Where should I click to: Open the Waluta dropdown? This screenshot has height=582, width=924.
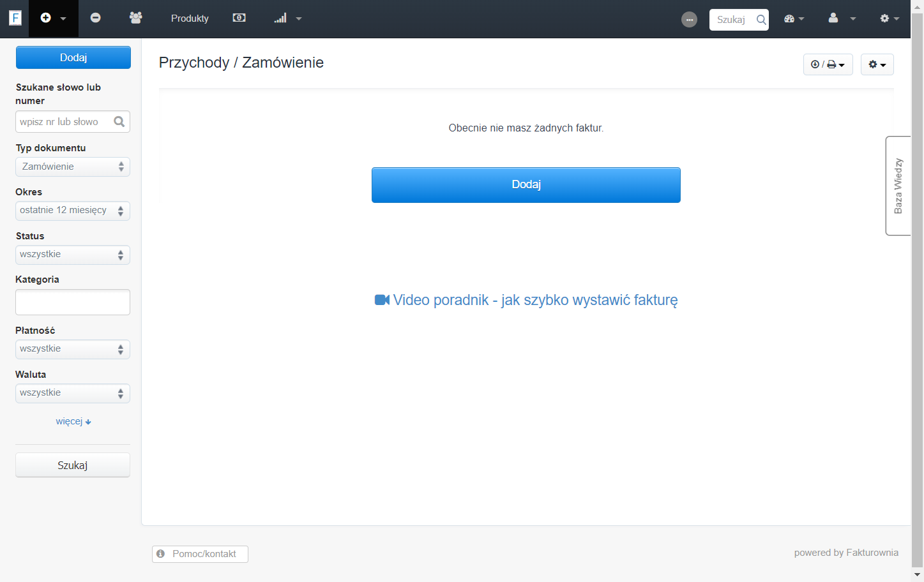pos(73,393)
